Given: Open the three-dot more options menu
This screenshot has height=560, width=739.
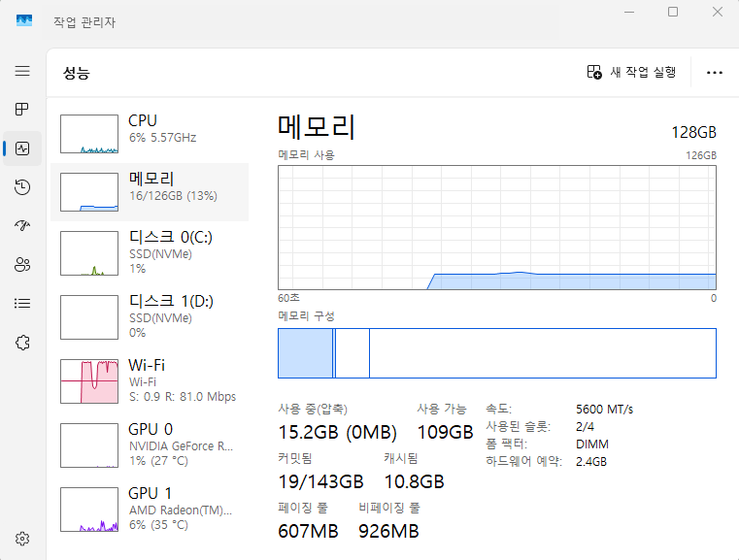Looking at the screenshot, I should tap(715, 73).
